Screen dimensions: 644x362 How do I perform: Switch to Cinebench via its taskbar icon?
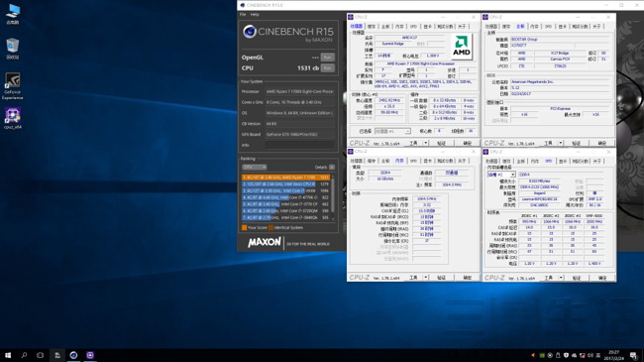73,355
